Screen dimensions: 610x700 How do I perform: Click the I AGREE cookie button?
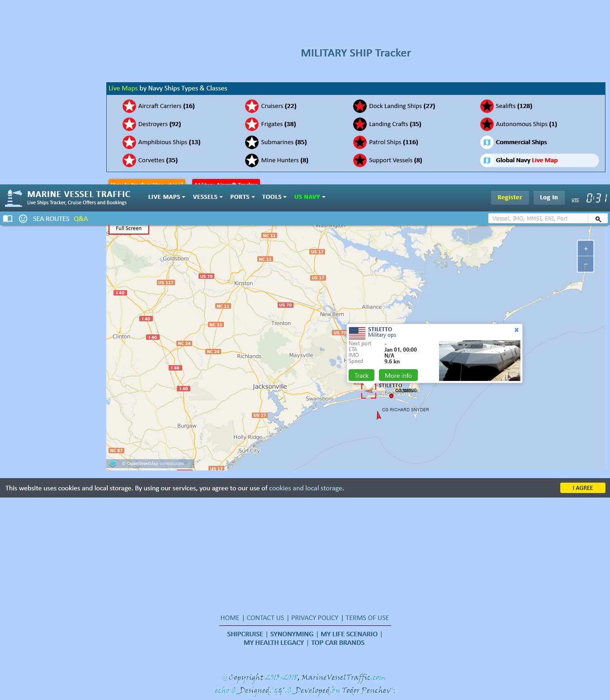[x=582, y=488]
